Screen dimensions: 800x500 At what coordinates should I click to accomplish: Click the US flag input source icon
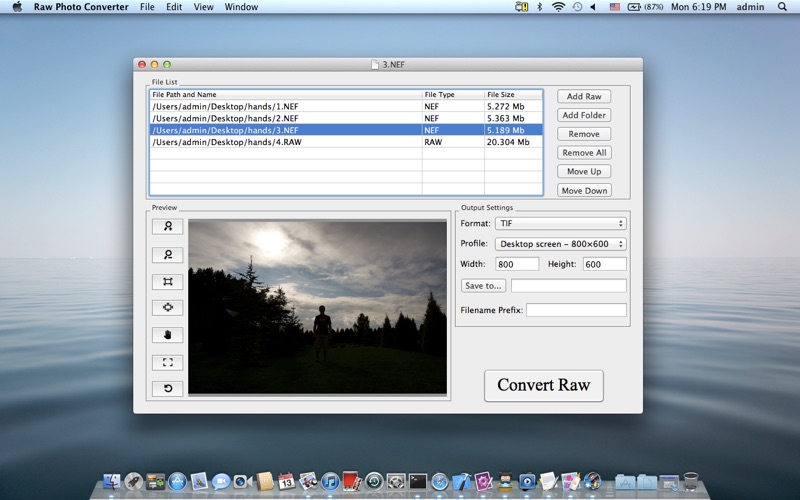614,7
